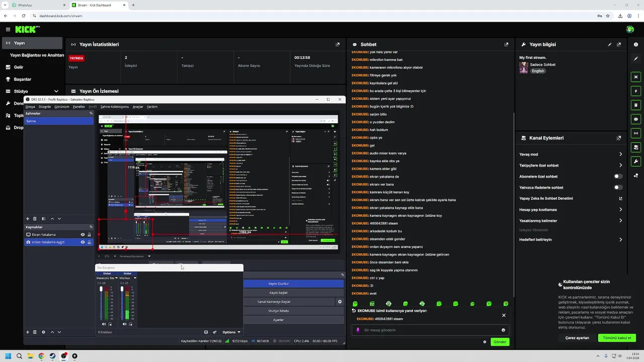
Task: Open source properties gear in OBS Kaynaklar
Action: pos(43,332)
